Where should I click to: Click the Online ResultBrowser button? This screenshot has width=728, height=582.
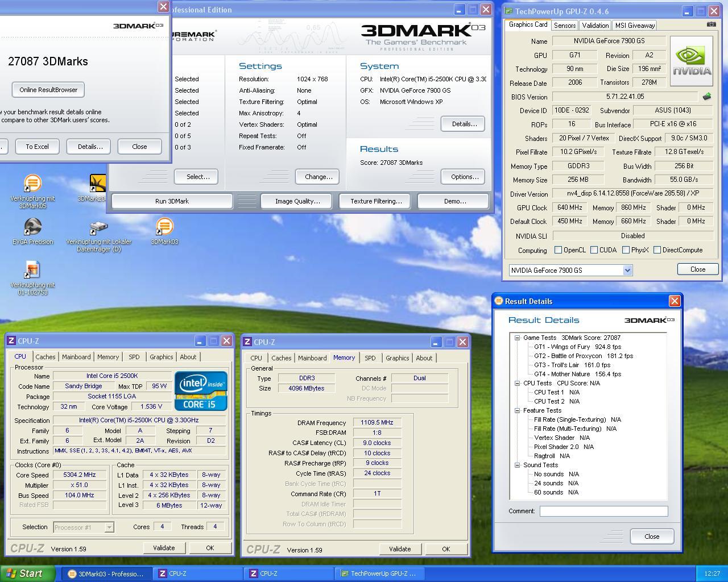(48, 90)
